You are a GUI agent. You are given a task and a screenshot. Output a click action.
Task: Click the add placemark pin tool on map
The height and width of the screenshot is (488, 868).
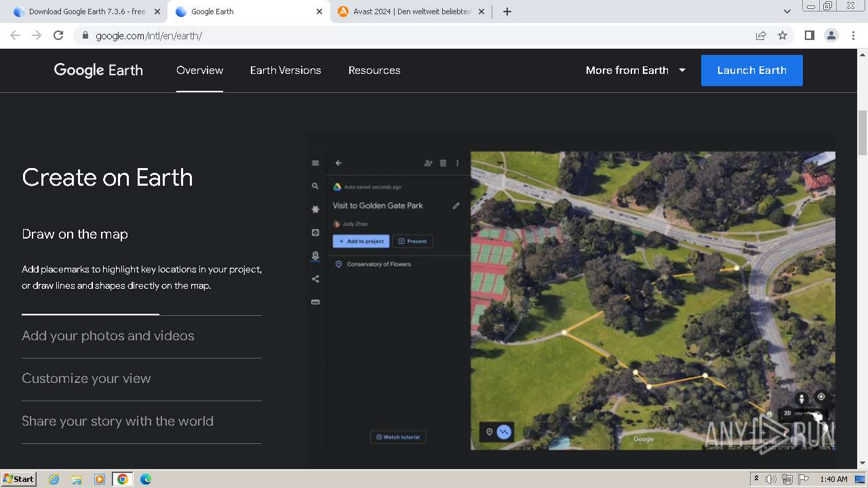(x=490, y=432)
